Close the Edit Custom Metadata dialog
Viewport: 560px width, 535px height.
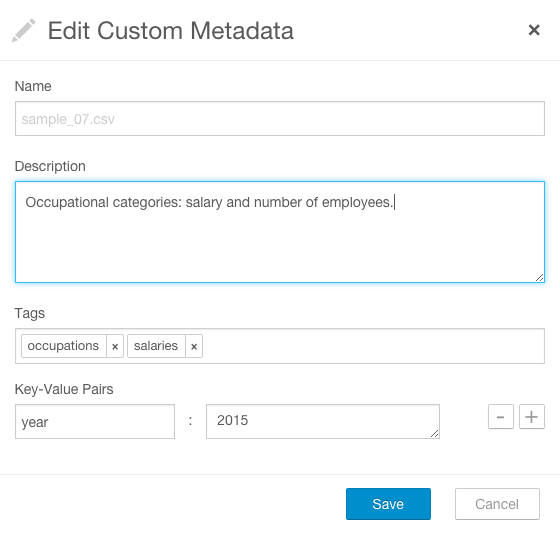pos(534,30)
